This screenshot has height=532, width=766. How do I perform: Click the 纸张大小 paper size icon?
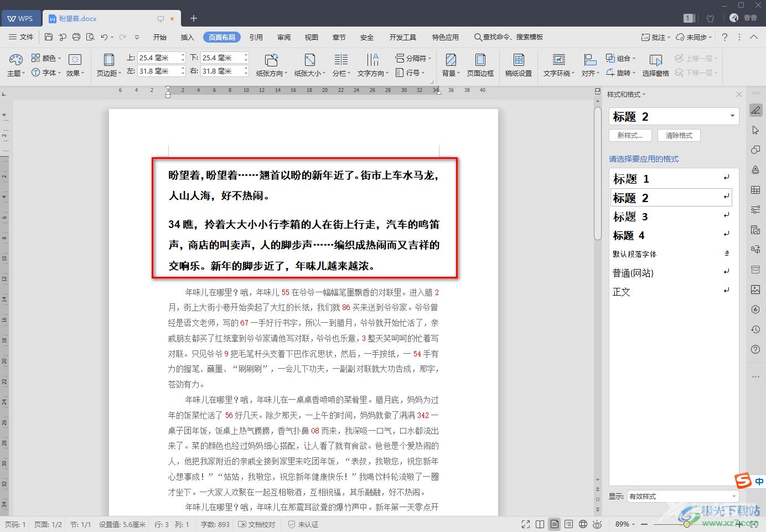pos(310,59)
